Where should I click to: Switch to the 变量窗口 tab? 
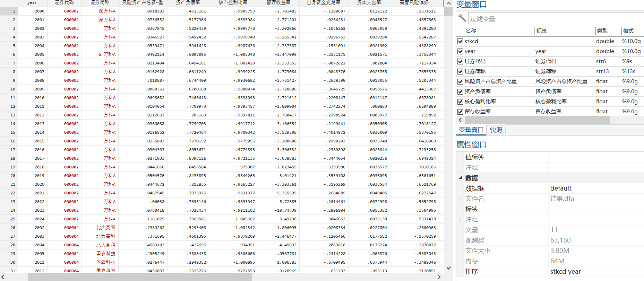[x=471, y=130]
